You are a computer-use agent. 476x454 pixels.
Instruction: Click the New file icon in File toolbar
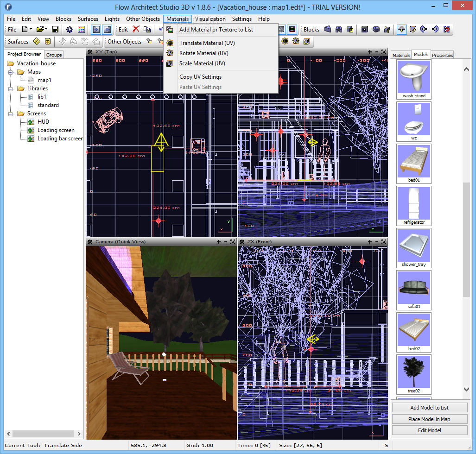[25, 30]
